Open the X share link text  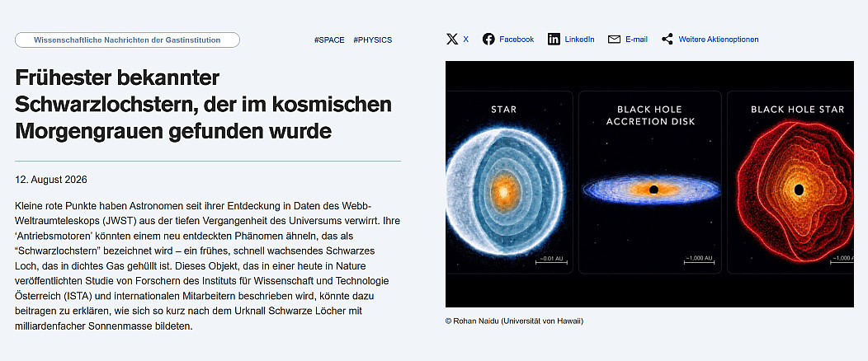click(x=465, y=40)
